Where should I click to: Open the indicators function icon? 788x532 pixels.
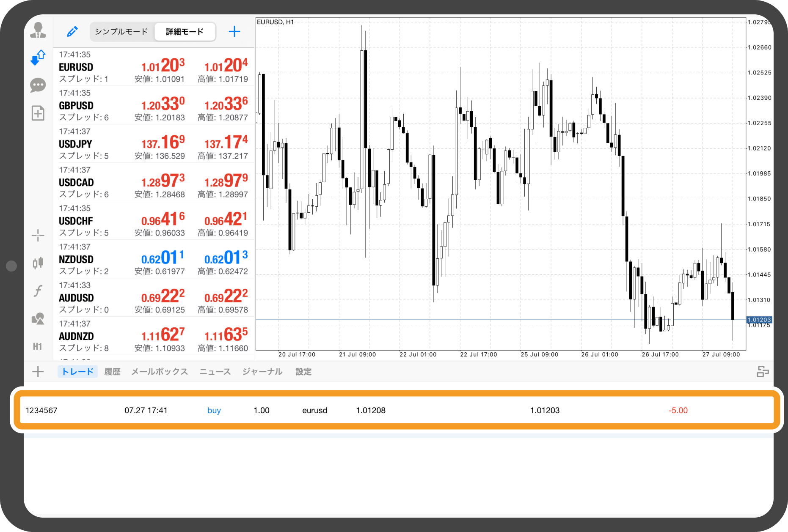[x=38, y=291]
